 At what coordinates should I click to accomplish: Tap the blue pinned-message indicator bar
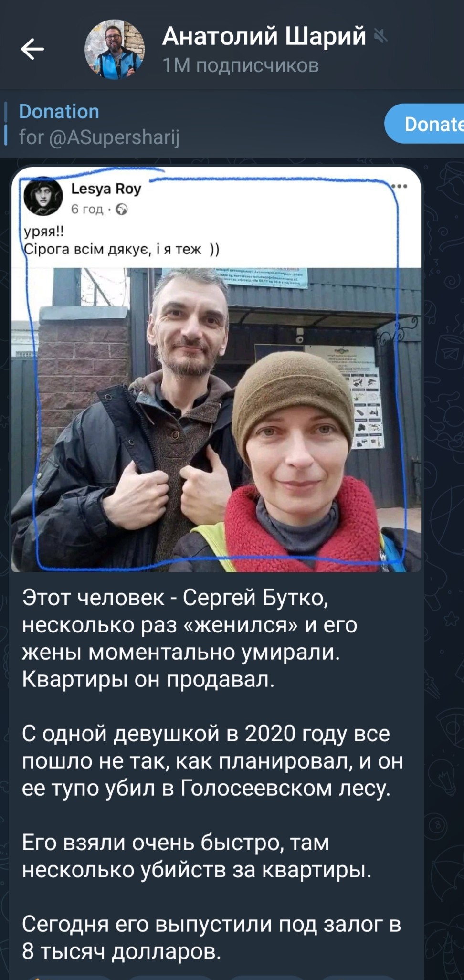6,124
